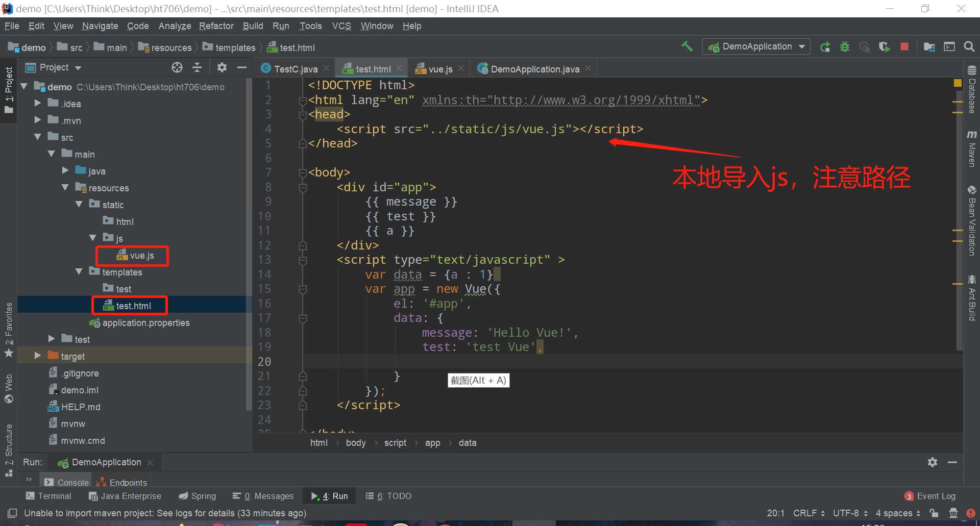Click the Build project hammer icon
The image size is (980, 526).
(x=687, y=46)
